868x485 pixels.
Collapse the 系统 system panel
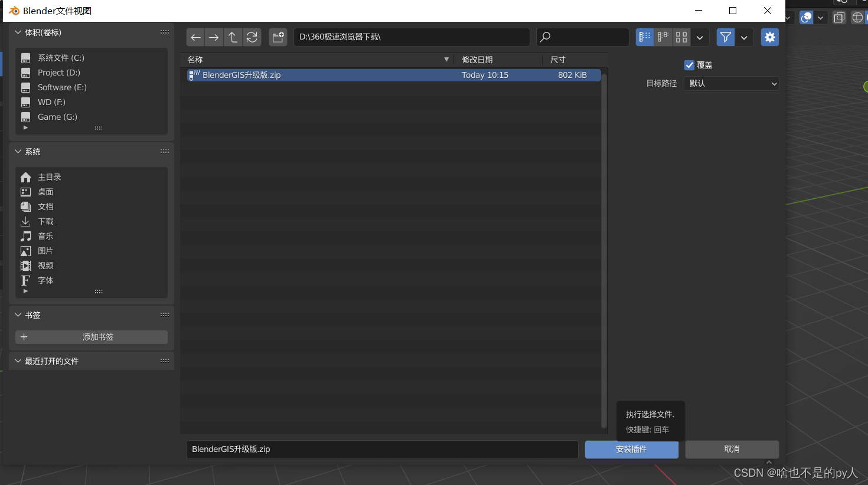(18, 152)
